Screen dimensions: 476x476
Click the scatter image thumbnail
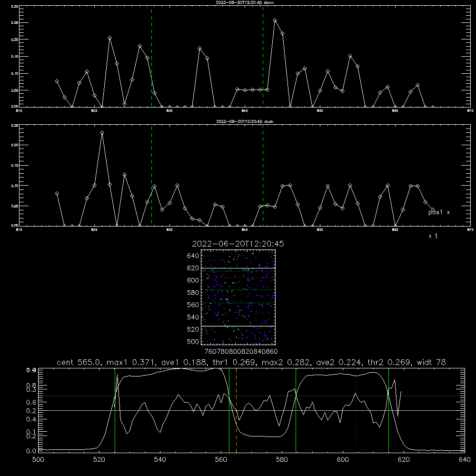click(238, 297)
